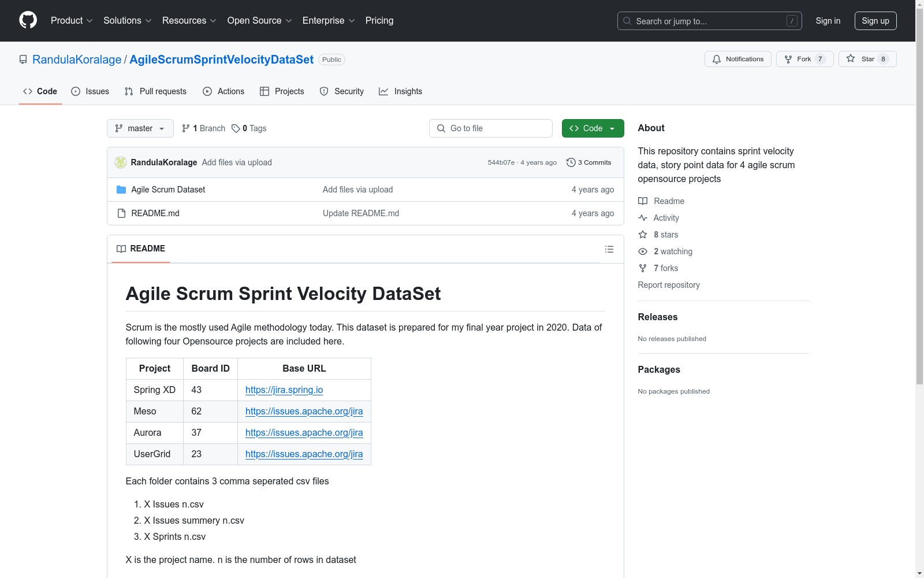This screenshot has height=578, width=924.
Task: Switch to the Issues tab
Action: pyautogui.click(x=90, y=91)
